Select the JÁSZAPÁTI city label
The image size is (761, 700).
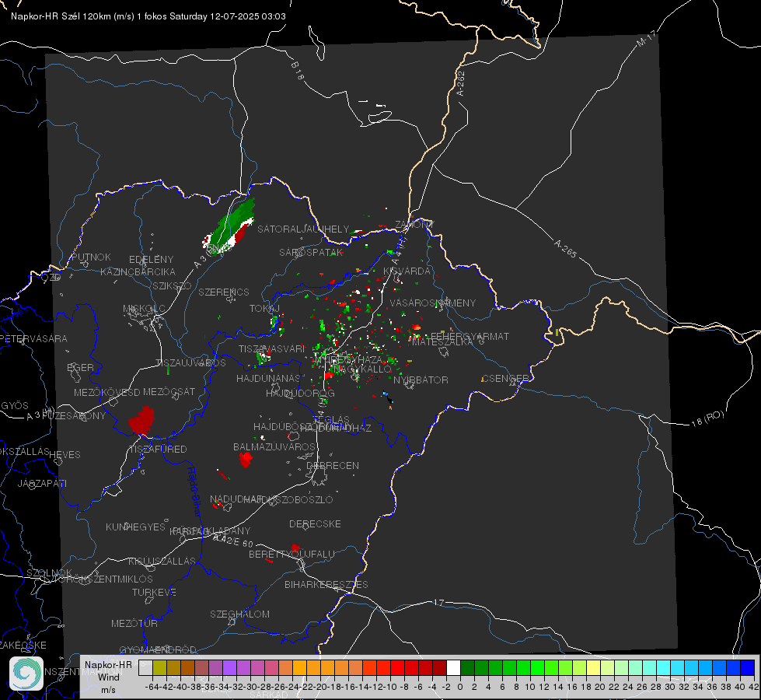pos(42,483)
